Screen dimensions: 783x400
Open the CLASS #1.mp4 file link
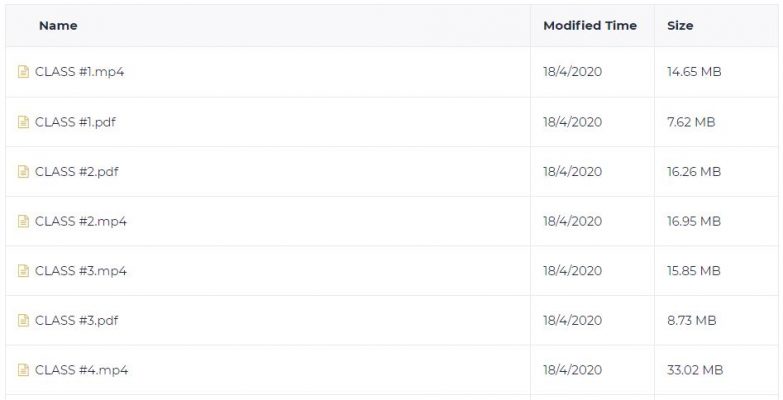79,72
